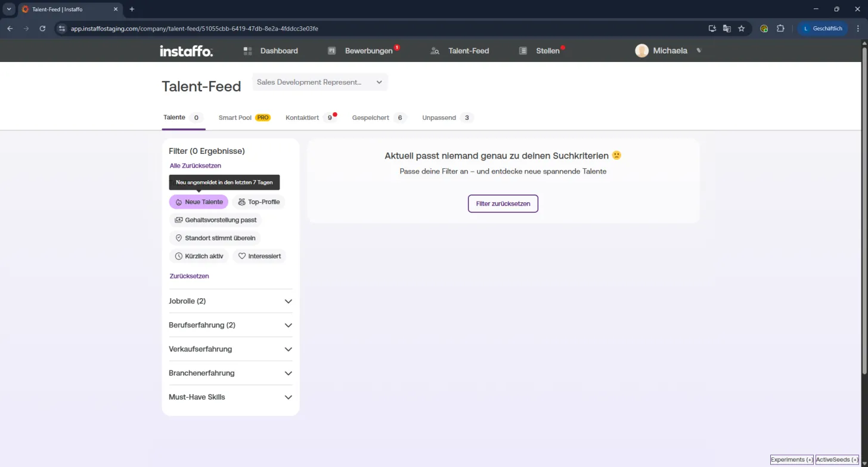Switch to the Kontaktiert tab
The height and width of the screenshot is (467, 868).
click(x=311, y=117)
